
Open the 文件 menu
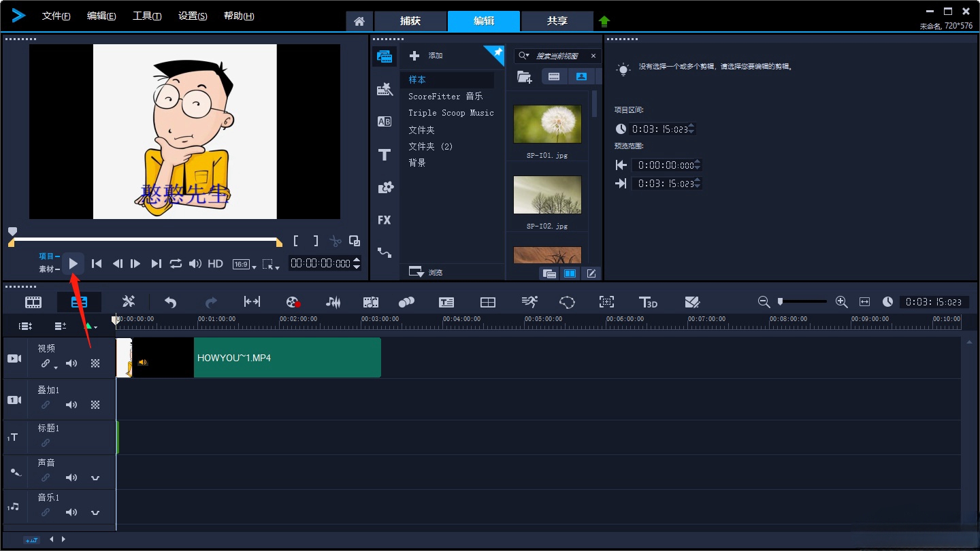click(56, 16)
